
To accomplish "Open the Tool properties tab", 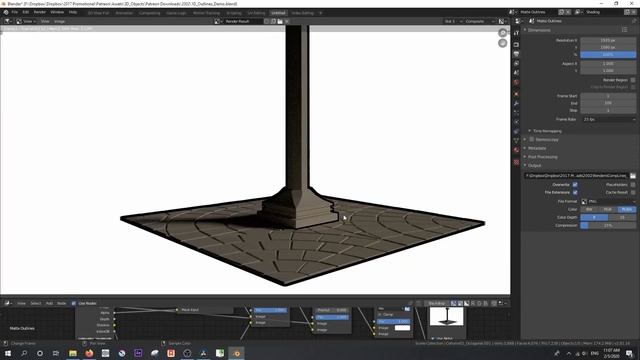I will click(x=516, y=33).
